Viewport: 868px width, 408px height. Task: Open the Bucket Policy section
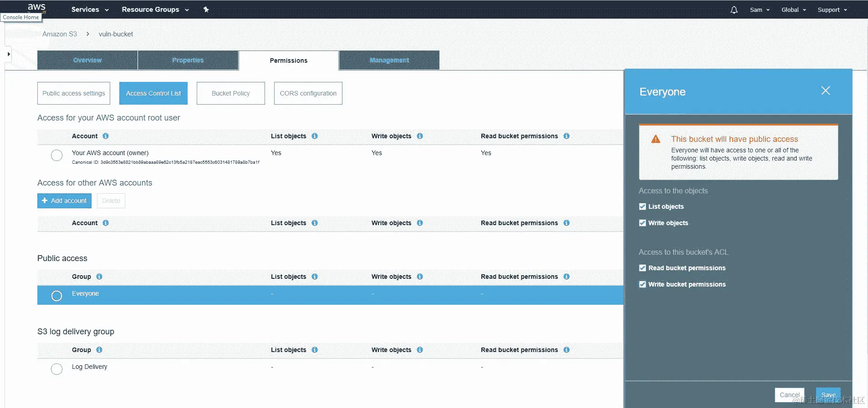pyautogui.click(x=231, y=93)
